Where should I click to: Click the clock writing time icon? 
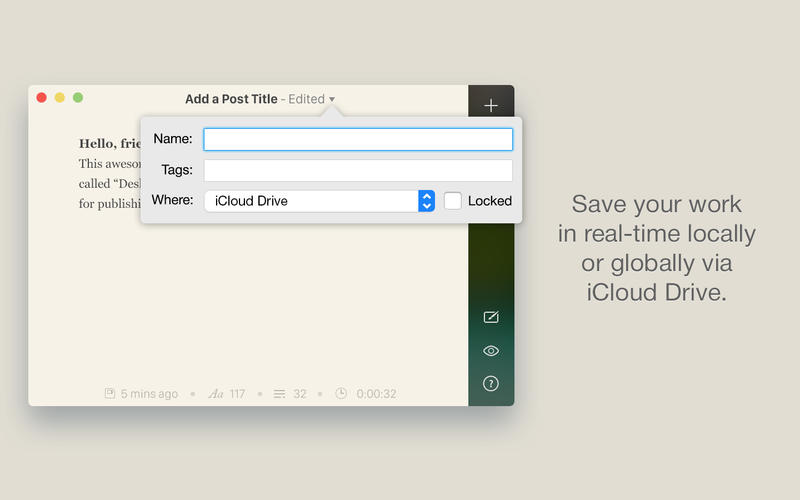(341, 393)
